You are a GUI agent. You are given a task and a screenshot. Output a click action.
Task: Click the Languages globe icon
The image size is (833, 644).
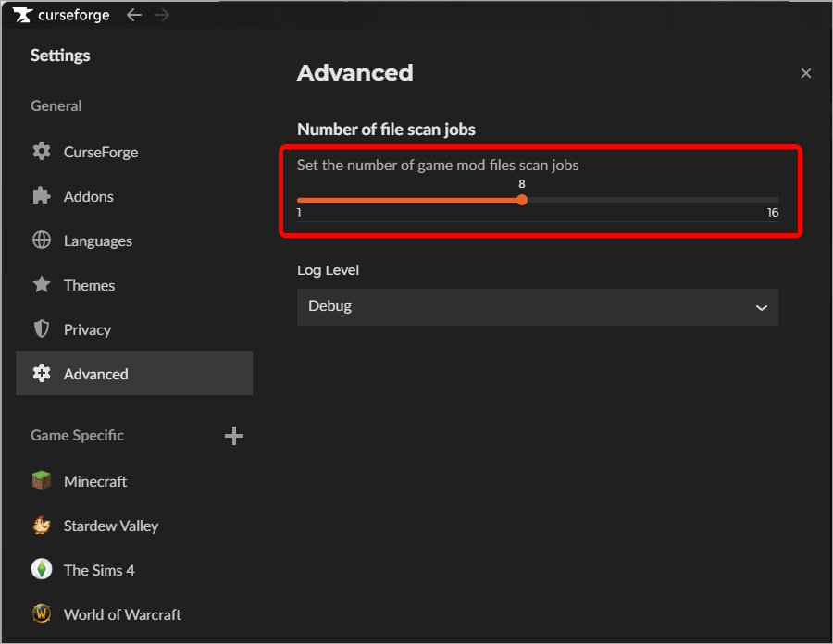(42, 240)
